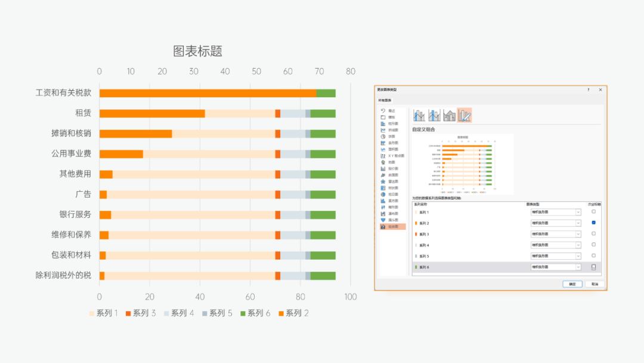
Task: Tick secondary axis checkbox for 系列 6
Action: click(593, 267)
